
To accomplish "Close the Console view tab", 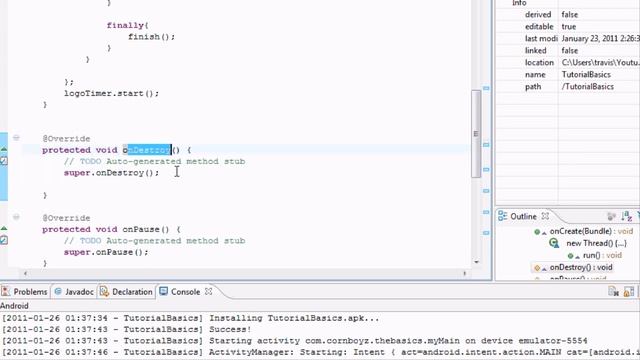I will [x=209, y=291].
